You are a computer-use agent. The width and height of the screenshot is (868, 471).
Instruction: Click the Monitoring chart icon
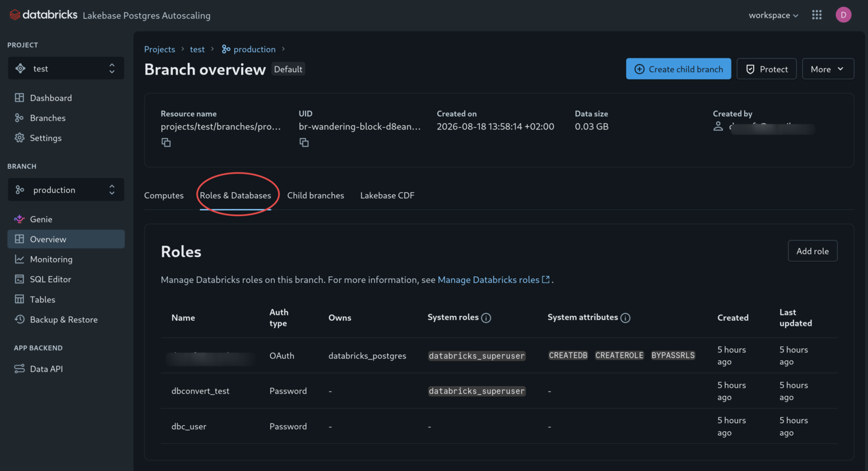[19, 259]
